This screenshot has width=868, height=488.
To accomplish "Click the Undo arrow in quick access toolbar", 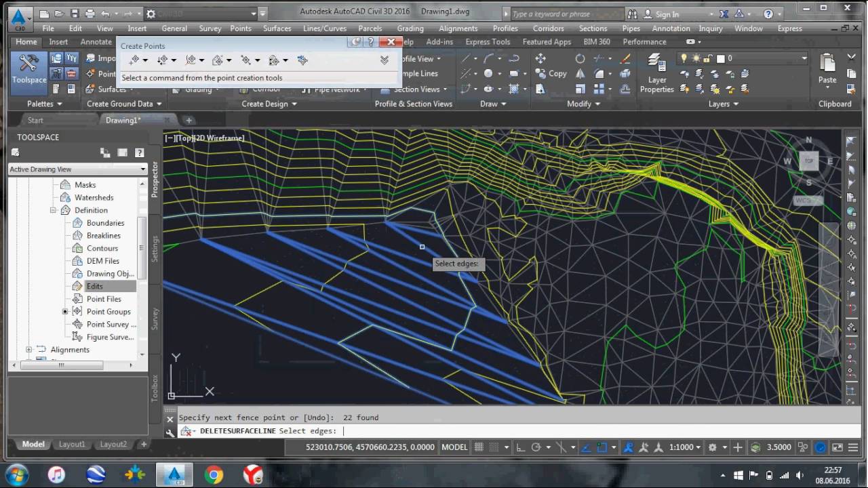I will (105, 14).
